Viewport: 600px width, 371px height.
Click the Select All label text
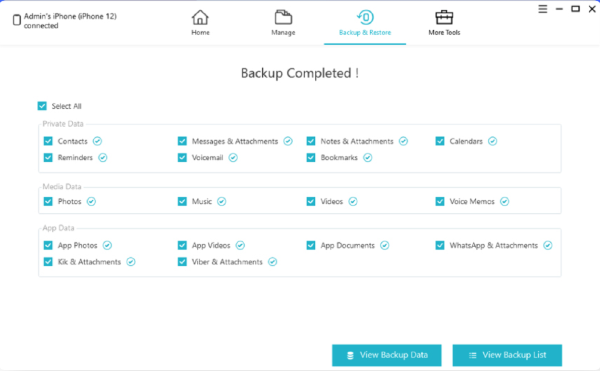point(67,106)
